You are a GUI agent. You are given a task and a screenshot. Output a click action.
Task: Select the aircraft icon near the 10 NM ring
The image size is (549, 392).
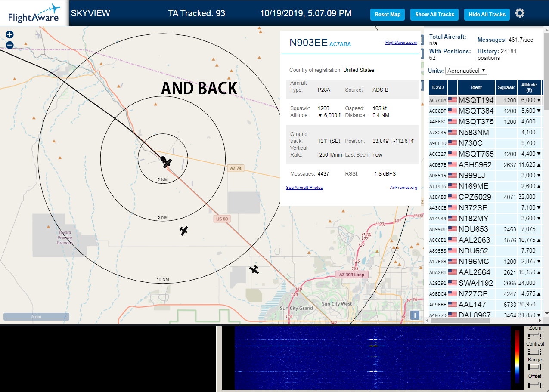254,270
